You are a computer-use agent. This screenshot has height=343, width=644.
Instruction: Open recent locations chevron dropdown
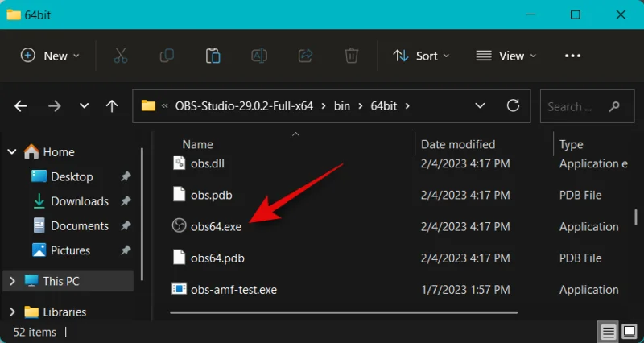(x=85, y=106)
